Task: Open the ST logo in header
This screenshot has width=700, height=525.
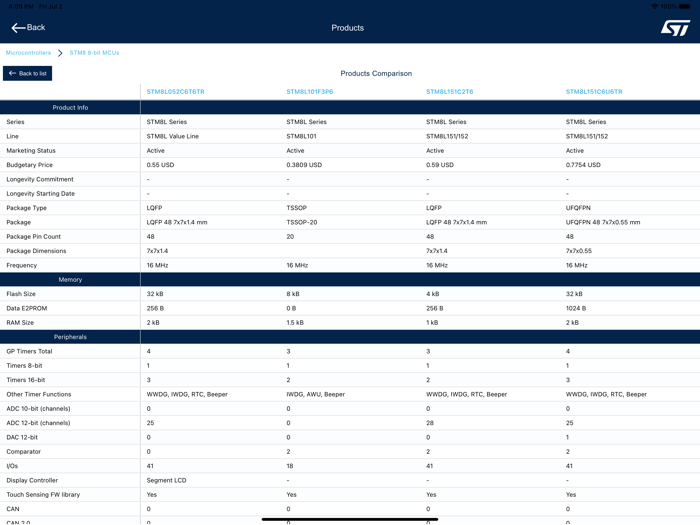Action: [675, 28]
